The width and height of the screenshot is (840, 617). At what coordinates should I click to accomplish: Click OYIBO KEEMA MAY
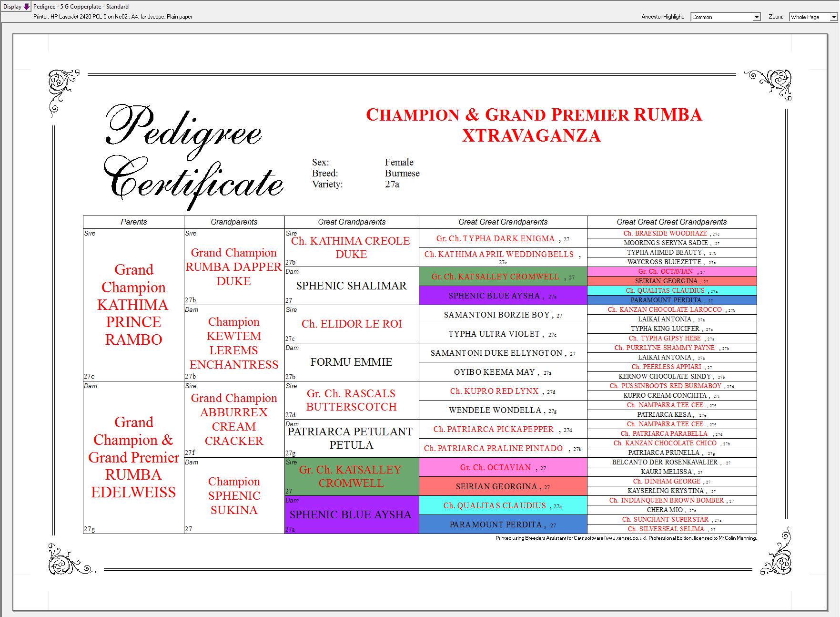tap(503, 372)
